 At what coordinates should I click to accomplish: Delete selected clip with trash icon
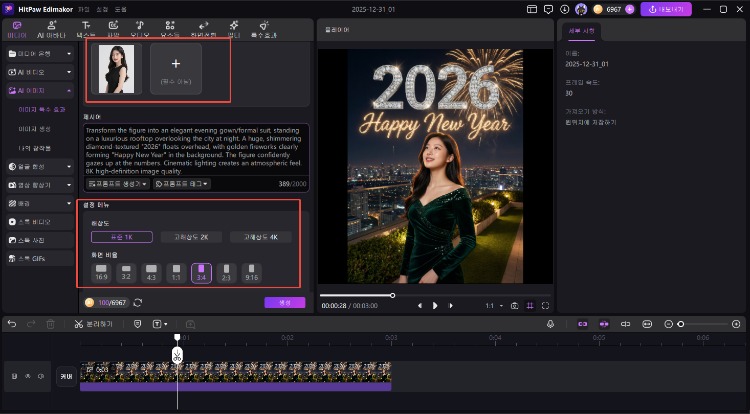point(50,324)
